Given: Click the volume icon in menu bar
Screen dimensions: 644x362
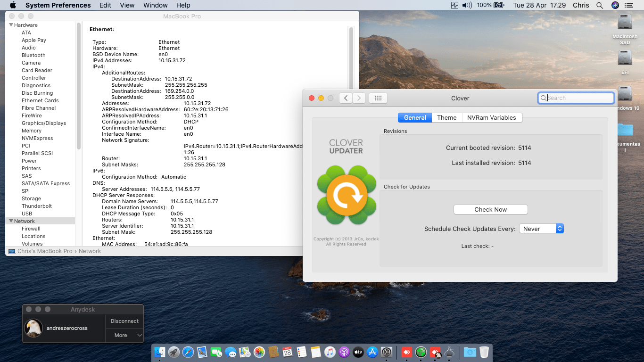Looking at the screenshot, I should point(467,5).
